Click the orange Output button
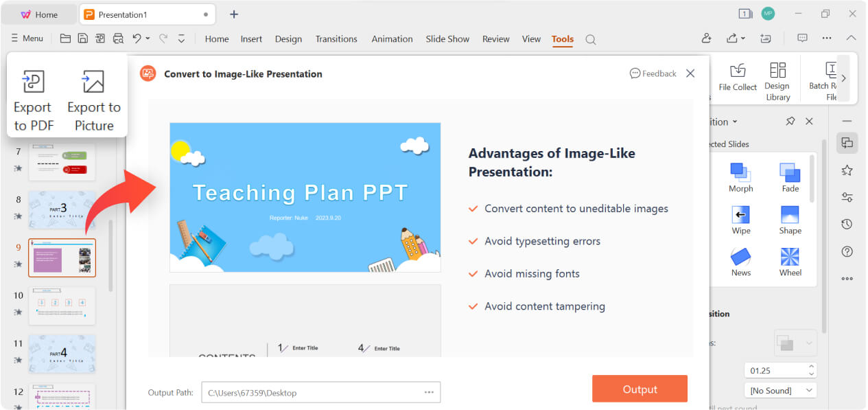Screen dimensions: 868x410 click(639, 389)
